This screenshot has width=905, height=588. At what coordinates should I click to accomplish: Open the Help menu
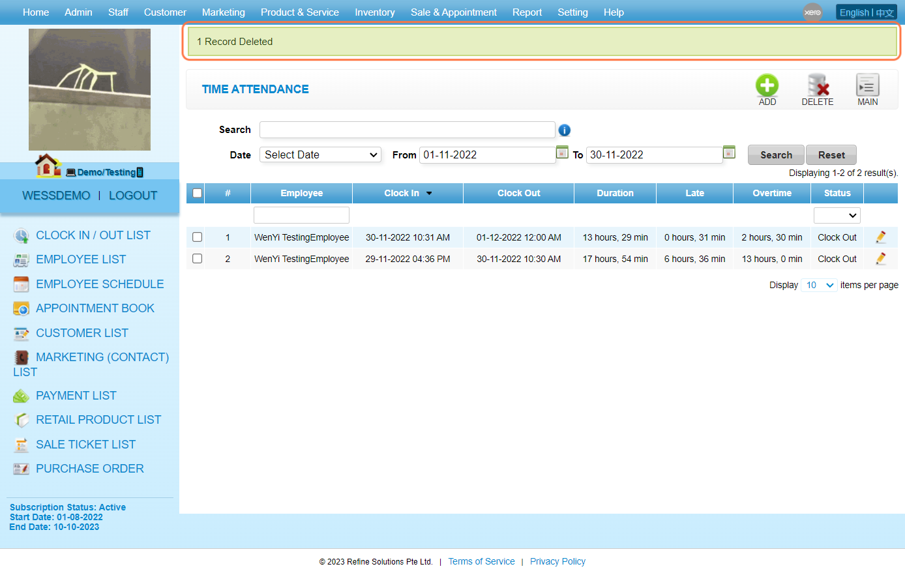[x=614, y=12]
